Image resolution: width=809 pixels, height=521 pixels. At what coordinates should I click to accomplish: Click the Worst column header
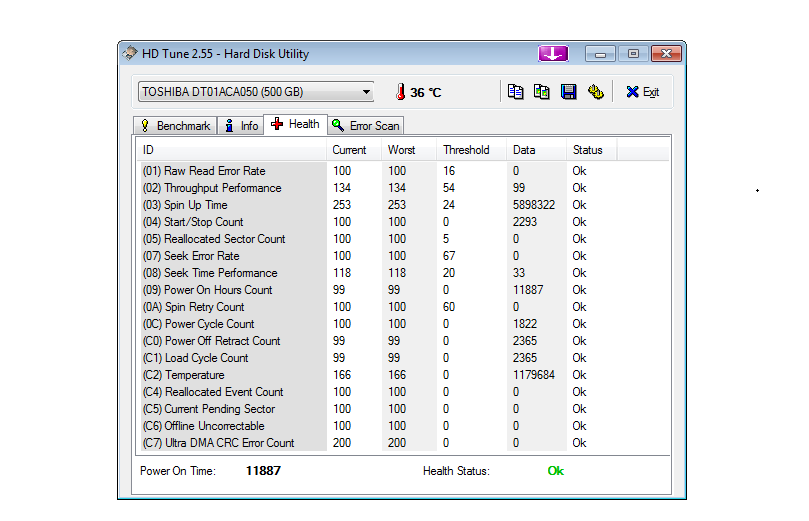pyautogui.click(x=409, y=150)
